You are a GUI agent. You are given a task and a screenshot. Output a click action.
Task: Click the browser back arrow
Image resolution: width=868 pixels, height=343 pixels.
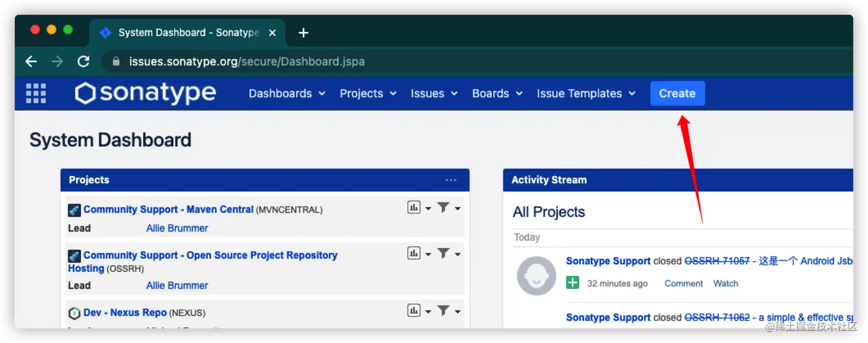31,61
